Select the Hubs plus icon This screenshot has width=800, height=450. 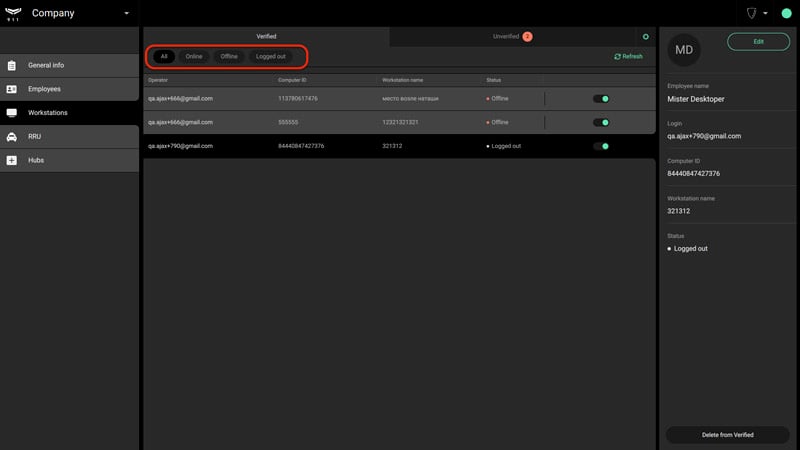tap(12, 160)
